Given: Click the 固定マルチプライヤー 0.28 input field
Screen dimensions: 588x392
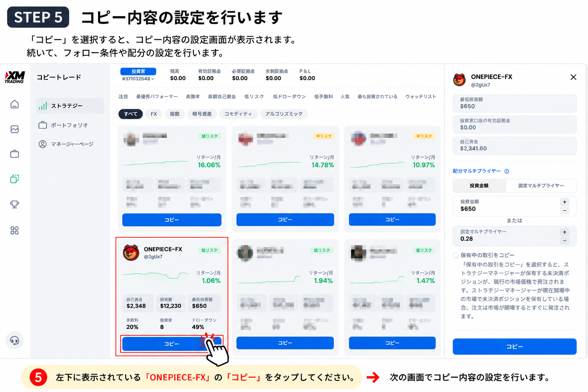Looking at the screenshot, I should pos(514,236).
